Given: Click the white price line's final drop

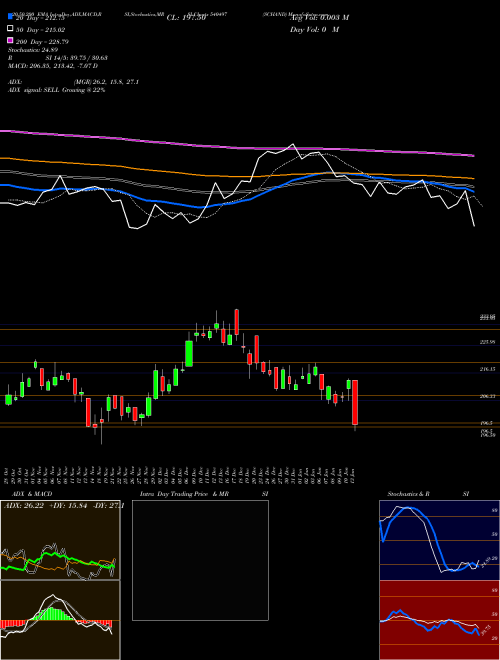Looking at the screenshot, I should point(470,209).
